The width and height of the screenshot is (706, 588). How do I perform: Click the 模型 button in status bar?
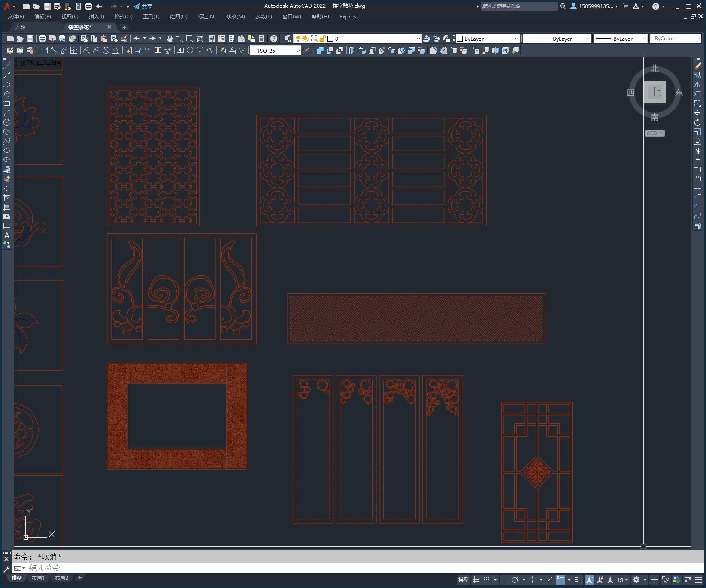(x=463, y=580)
